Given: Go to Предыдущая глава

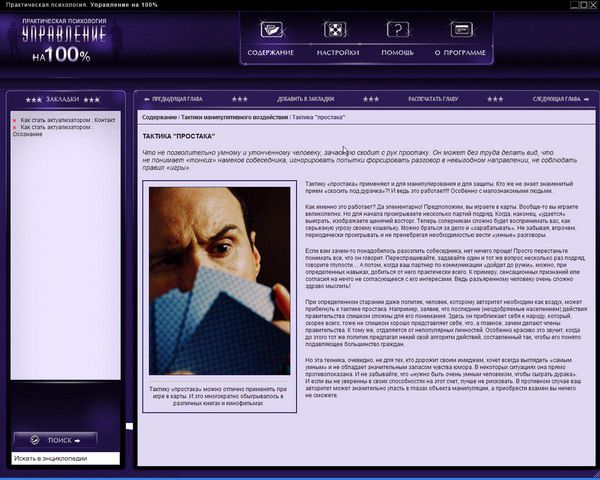Looking at the screenshot, I should (x=181, y=100).
